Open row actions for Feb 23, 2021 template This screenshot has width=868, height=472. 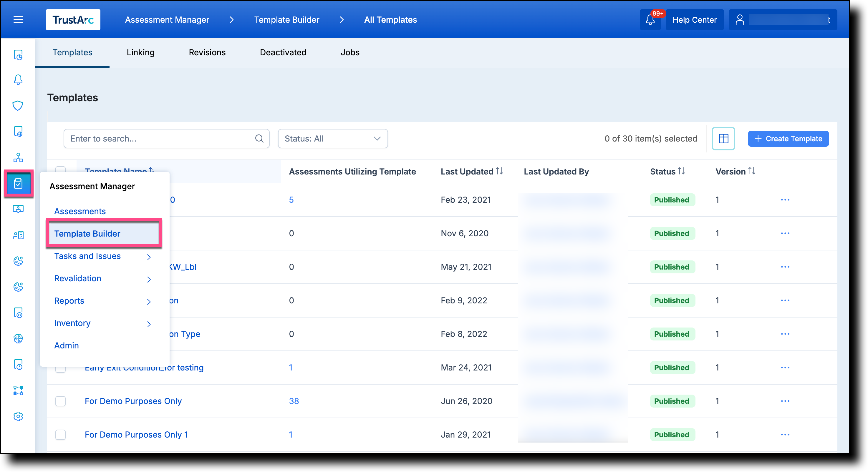click(x=785, y=200)
